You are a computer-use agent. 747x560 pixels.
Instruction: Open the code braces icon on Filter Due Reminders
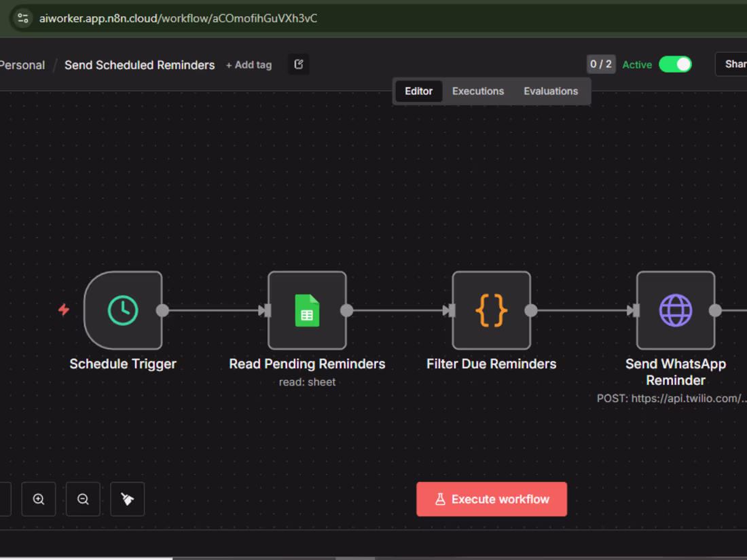(x=492, y=310)
